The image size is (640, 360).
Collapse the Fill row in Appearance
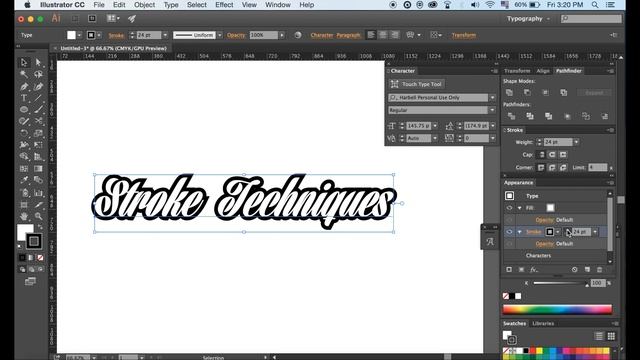tap(520, 208)
